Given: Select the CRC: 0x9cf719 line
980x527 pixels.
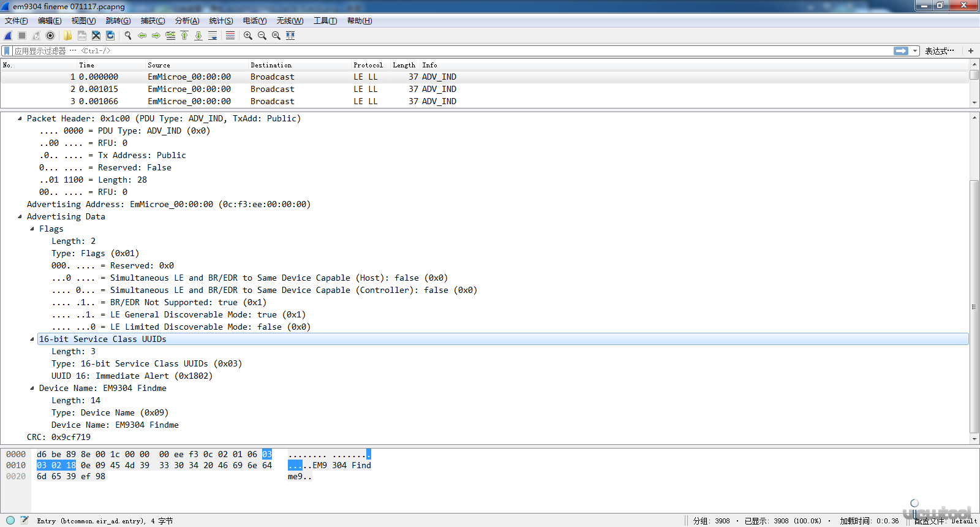Looking at the screenshot, I should (59, 437).
